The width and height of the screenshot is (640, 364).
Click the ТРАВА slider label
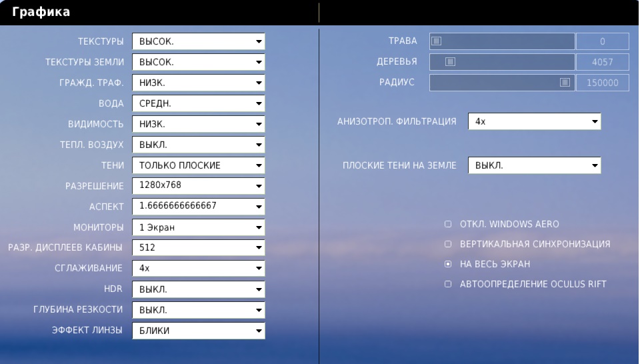[403, 41]
